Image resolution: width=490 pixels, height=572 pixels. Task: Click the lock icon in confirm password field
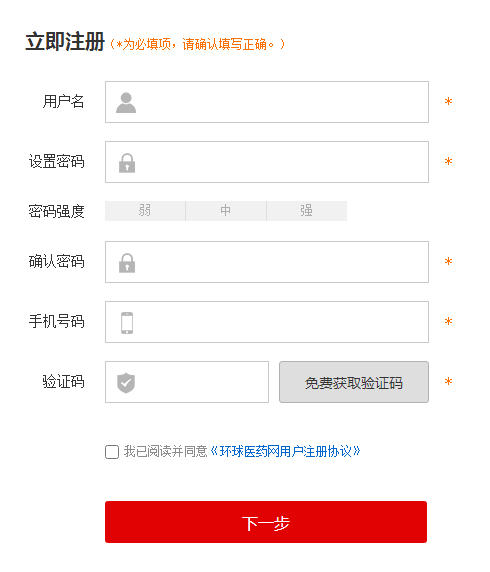pos(127,263)
